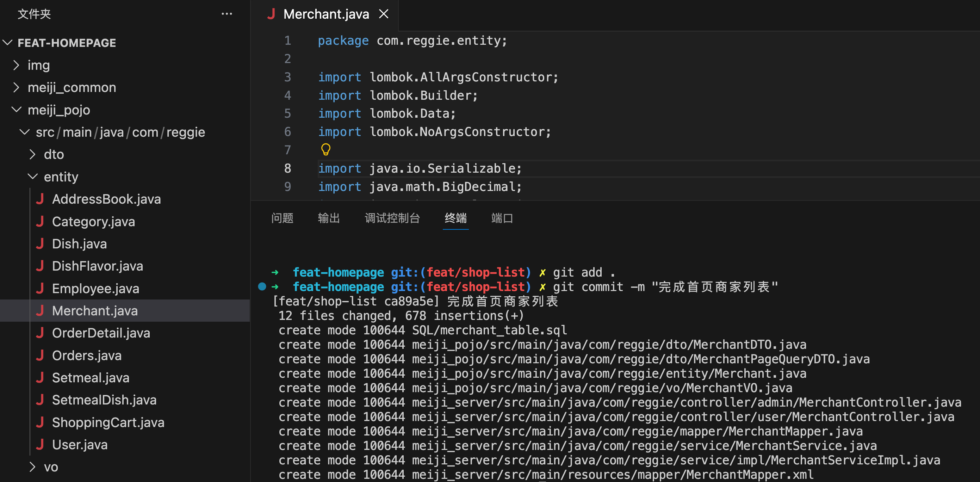Expand the meiji_common folder

point(16,87)
